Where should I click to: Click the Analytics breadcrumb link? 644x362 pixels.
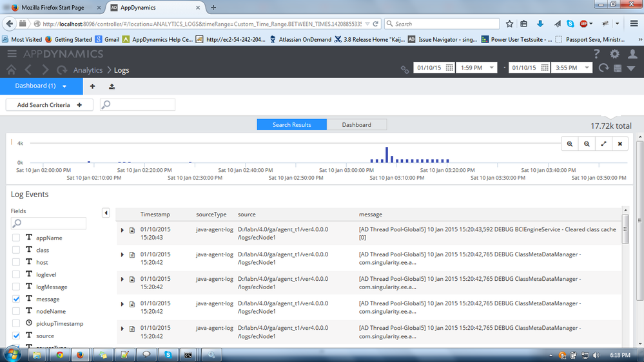(88, 70)
